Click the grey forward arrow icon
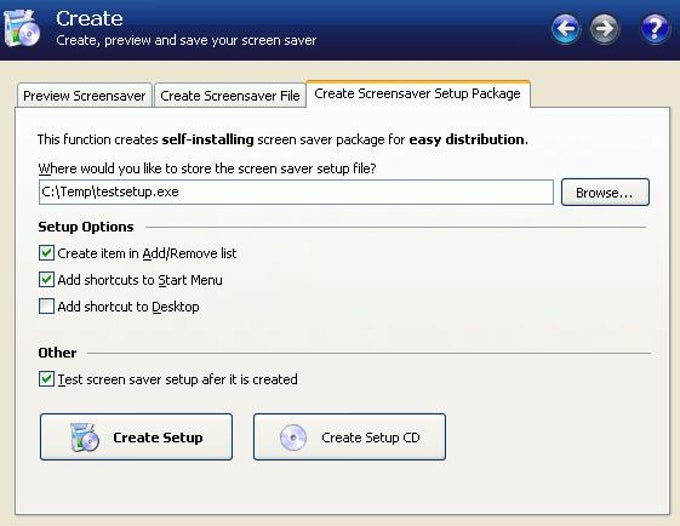 [x=604, y=29]
